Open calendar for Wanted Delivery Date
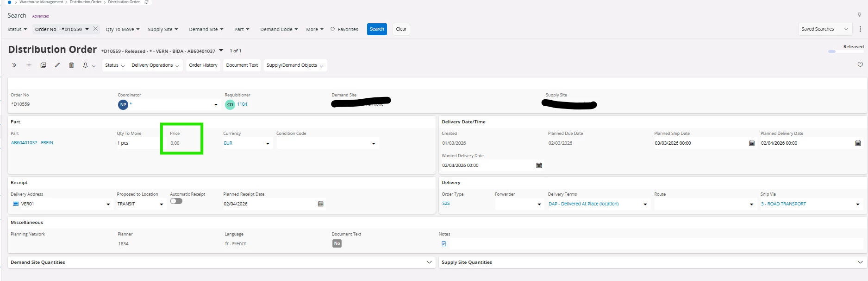The image size is (868, 281). pos(539,166)
